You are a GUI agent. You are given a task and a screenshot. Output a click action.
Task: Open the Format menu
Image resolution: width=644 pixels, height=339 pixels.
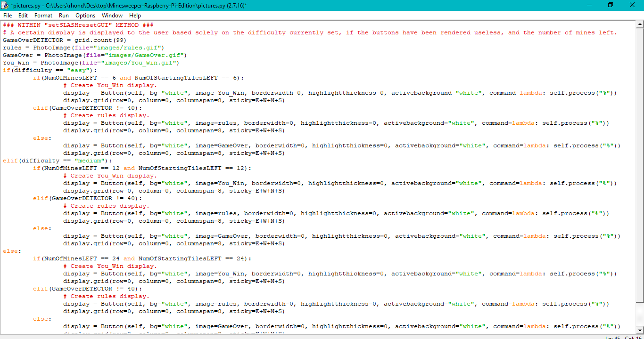(x=43, y=16)
